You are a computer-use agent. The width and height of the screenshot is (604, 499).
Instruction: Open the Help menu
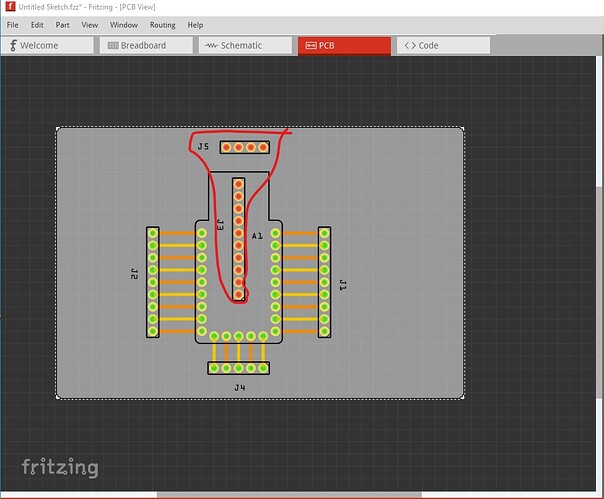click(195, 25)
